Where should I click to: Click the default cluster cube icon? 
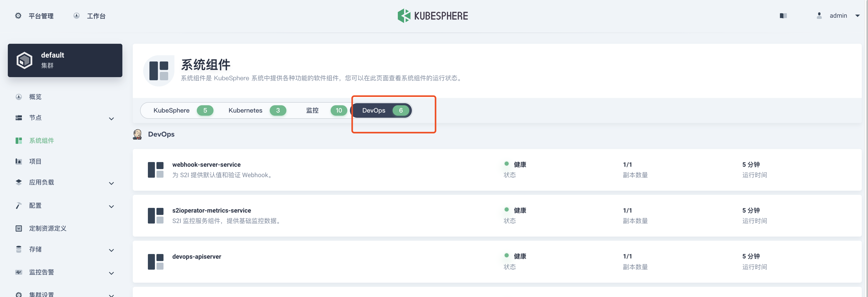pos(24,60)
